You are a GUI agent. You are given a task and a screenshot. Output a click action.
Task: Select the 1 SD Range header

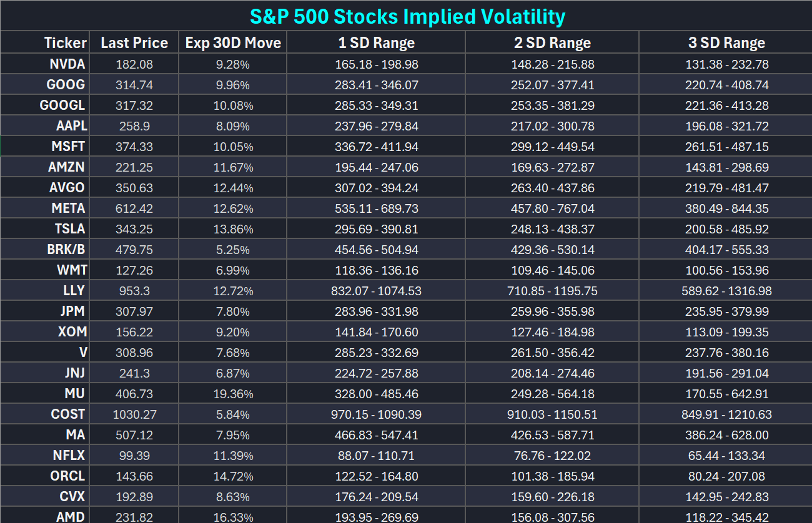click(x=376, y=43)
